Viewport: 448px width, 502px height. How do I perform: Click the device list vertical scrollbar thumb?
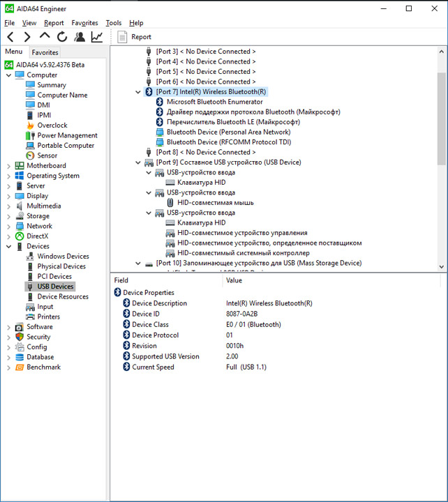pyautogui.click(x=442, y=119)
